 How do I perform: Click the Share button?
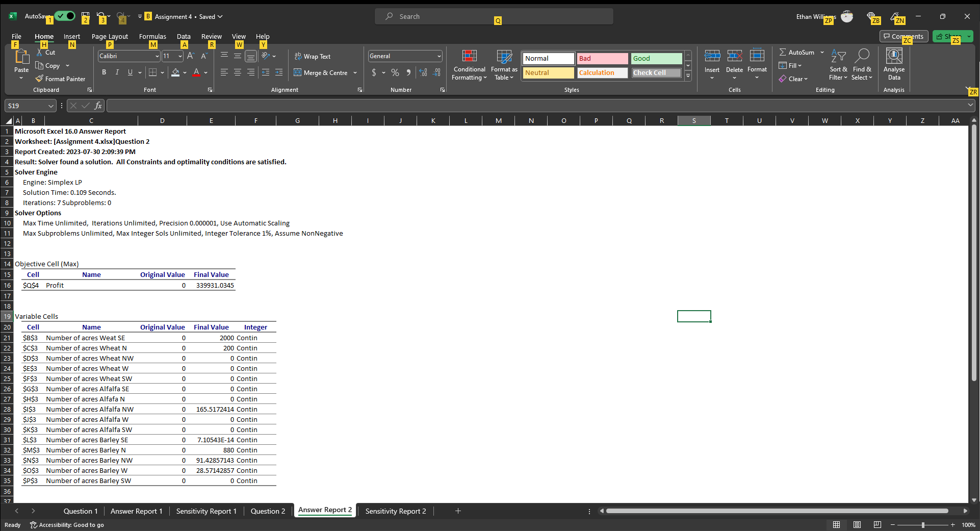click(x=949, y=36)
